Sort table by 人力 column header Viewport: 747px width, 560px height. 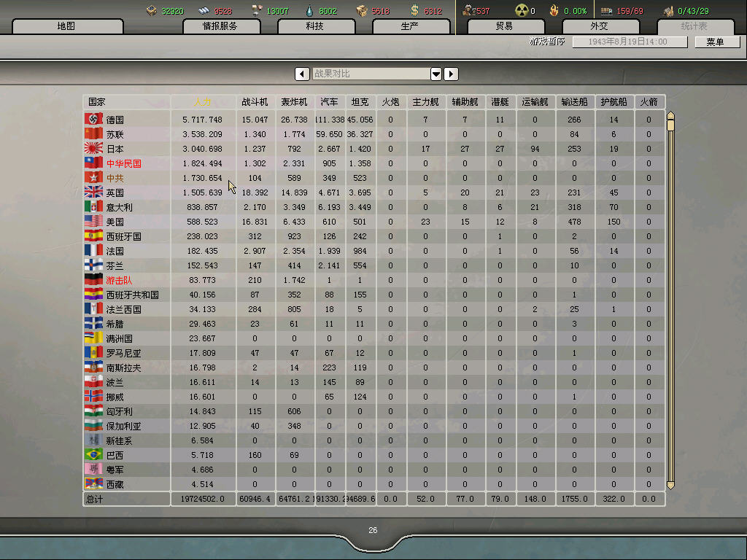[x=203, y=102]
